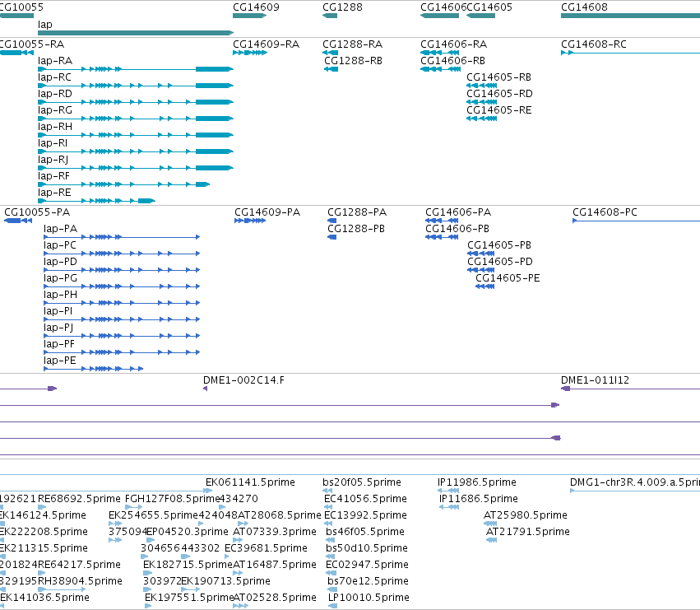
Task: Click the AT07339.3prime EST label
Action: point(275,532)
